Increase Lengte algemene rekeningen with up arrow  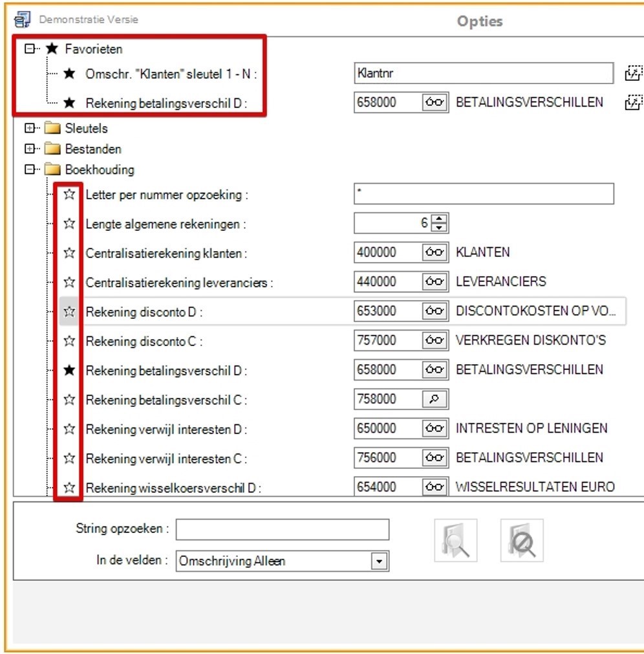[440, 219]
